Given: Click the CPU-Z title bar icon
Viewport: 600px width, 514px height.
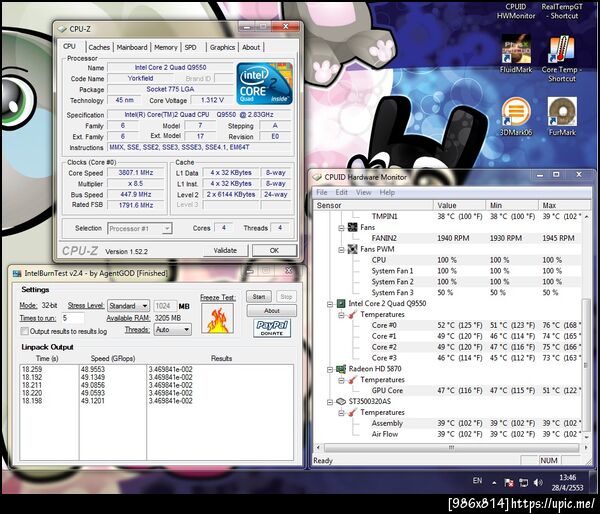Looking at the screenshot, I should [x=62, y=29].
